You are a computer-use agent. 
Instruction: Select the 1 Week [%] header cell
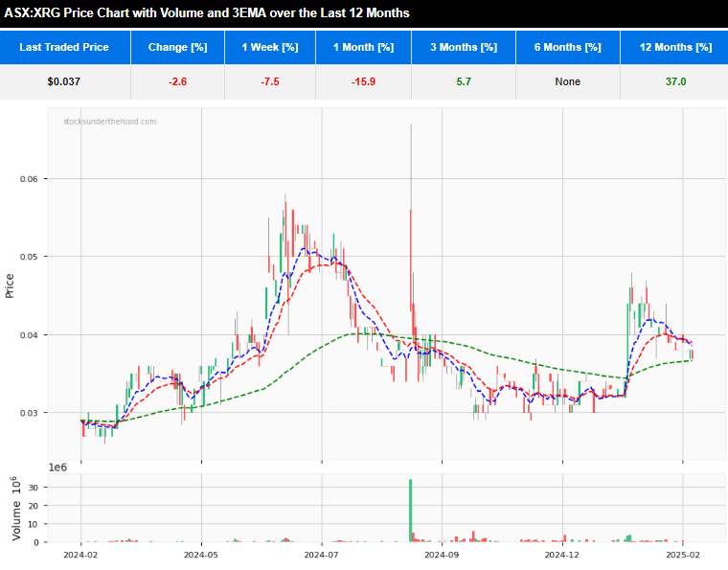270,47
